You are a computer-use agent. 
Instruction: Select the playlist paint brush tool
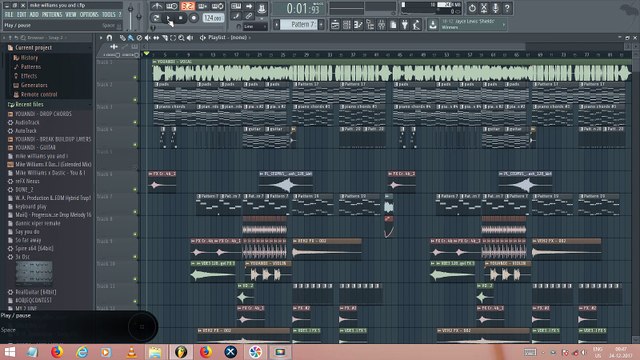click(131, 38)
